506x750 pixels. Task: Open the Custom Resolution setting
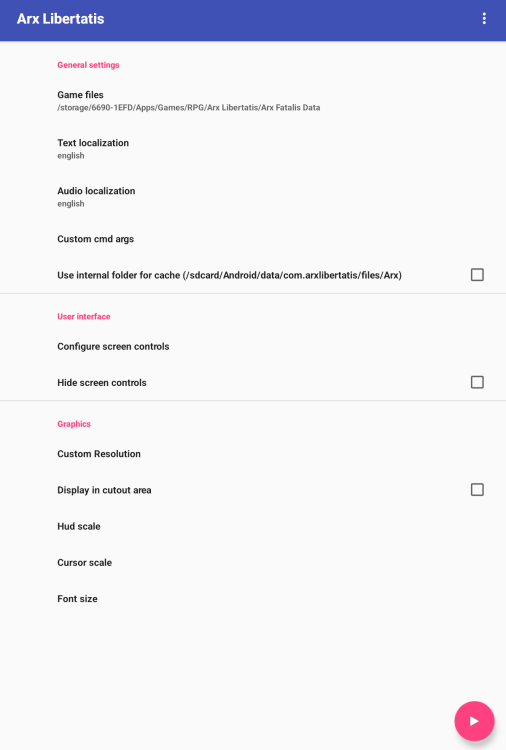253,454
